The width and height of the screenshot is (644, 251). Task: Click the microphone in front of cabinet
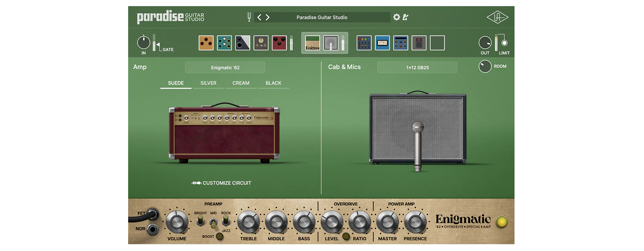click(418, 146)
